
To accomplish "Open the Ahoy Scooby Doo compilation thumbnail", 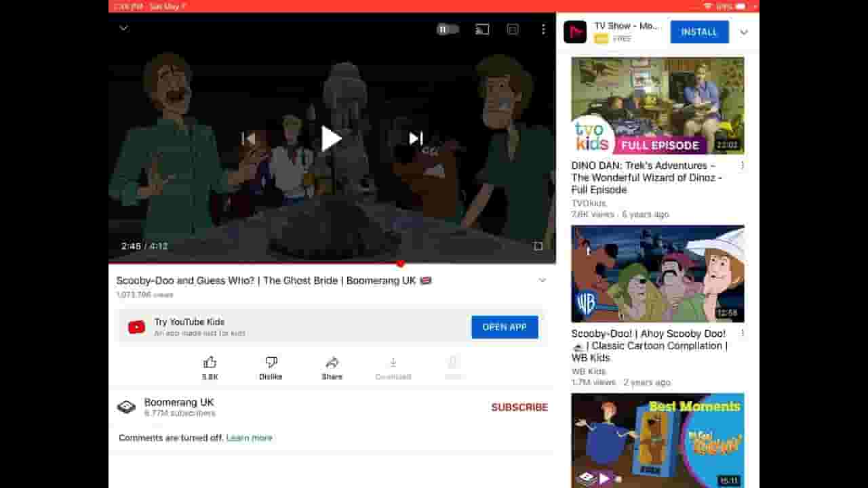I will 657,274.
